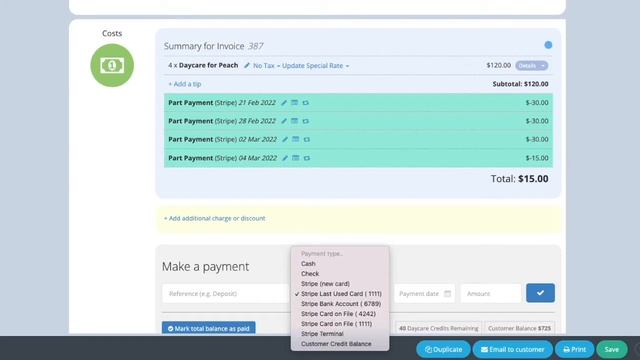Click the Duplicate button

(x=443, y=349)
